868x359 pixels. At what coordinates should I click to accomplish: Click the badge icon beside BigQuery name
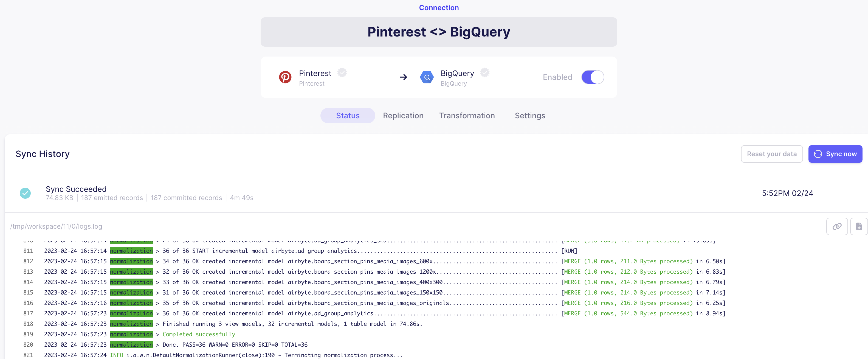click(x=484, y=72)
